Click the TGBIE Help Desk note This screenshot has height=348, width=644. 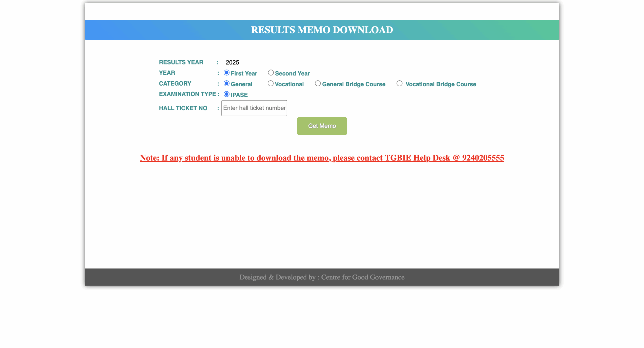click(322, 158)
